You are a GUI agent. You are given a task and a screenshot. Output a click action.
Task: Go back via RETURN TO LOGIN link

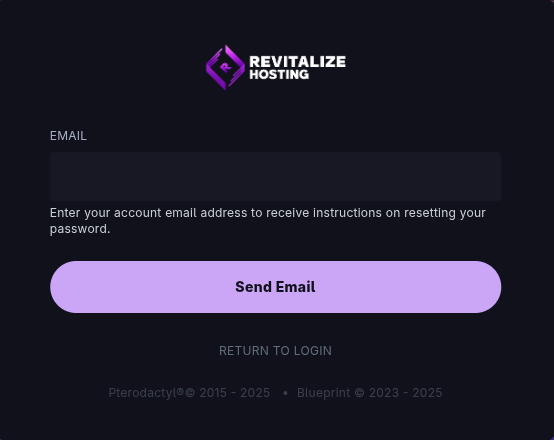coord(276,351)
